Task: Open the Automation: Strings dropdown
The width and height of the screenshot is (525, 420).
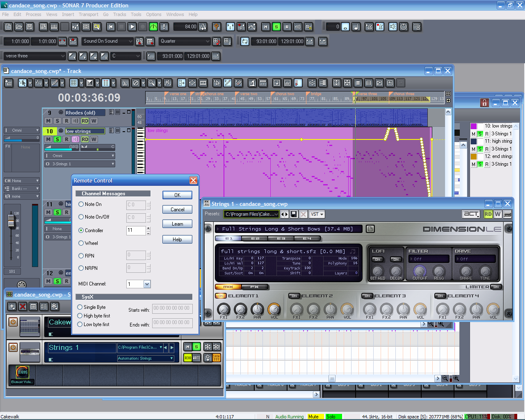Action: click(146, 358)
